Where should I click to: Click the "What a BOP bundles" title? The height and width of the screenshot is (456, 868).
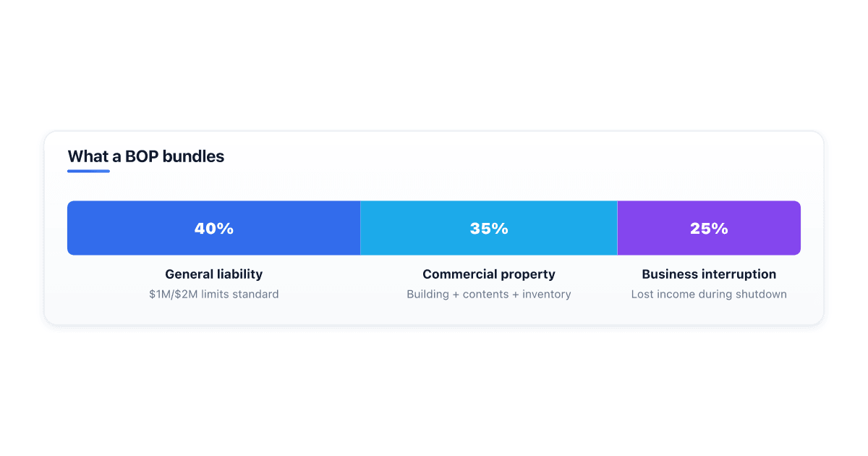coord(146,156)
